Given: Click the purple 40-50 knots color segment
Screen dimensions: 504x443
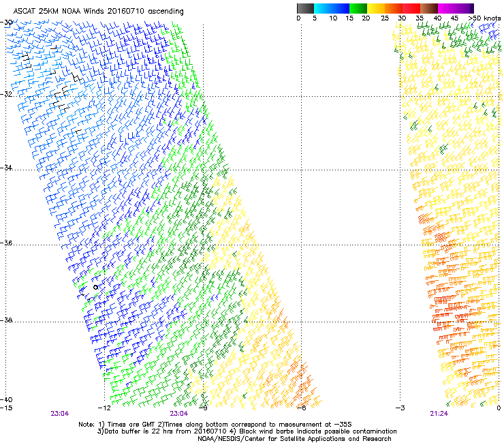Looking at the screenshot, I should [456, 8].
